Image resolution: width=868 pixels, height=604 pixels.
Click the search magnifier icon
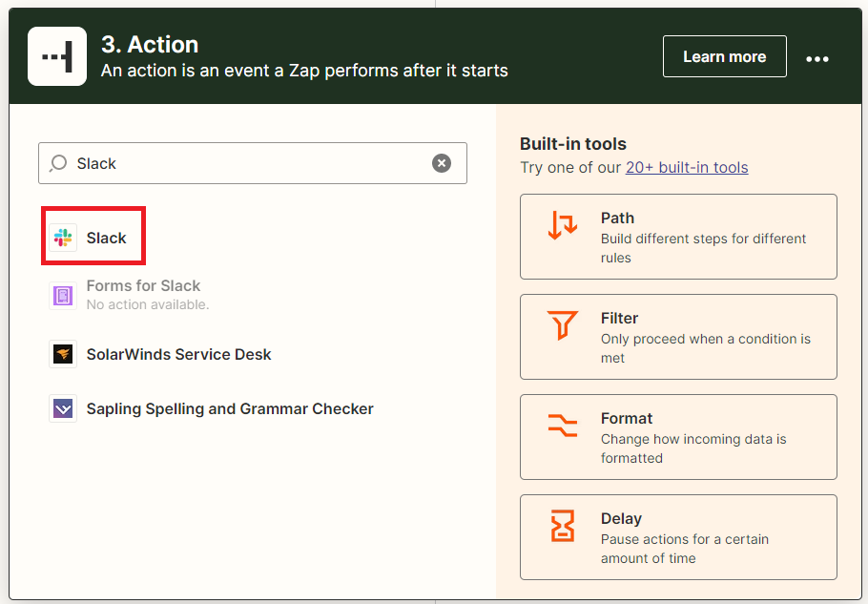[x=57, y=163]
